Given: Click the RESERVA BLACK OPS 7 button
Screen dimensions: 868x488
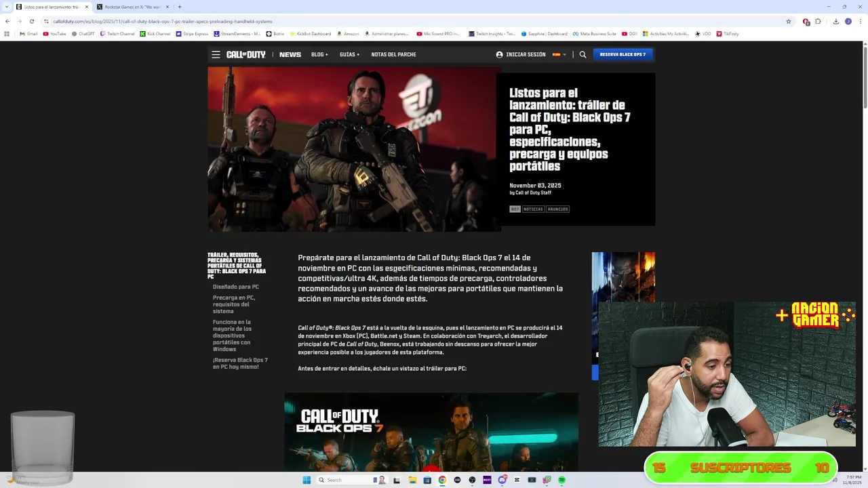Looking at the screenshot, I should (623, 54).
